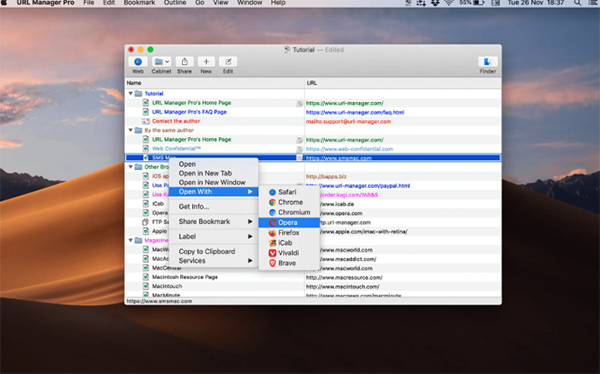Click the New bookmark toolbar icon
600x374 pixels.
[x=206, y=62]
